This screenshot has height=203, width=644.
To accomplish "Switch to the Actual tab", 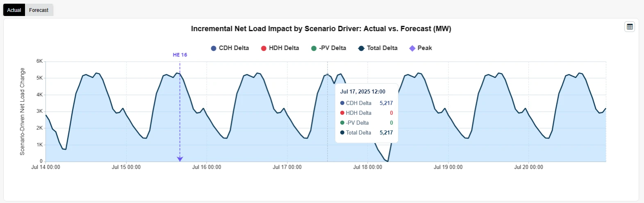I will (14, 10).
